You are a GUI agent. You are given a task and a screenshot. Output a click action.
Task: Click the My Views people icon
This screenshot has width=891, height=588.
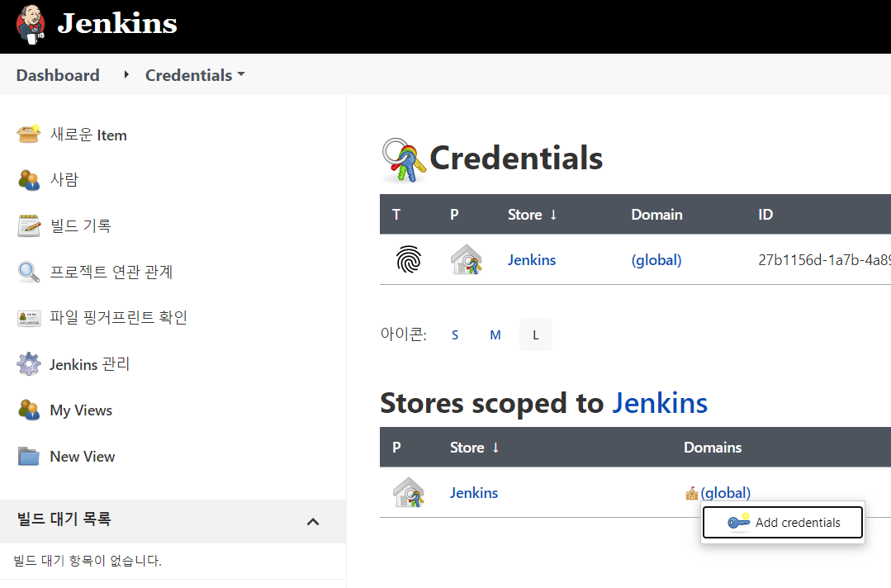click(28, 410)
